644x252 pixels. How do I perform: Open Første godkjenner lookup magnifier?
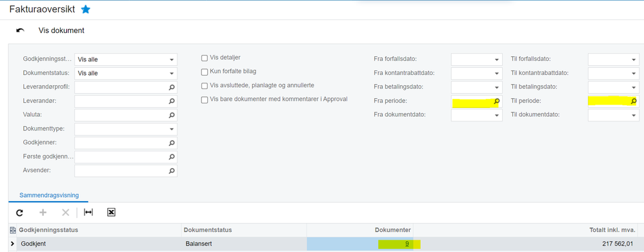pos(172,157)
